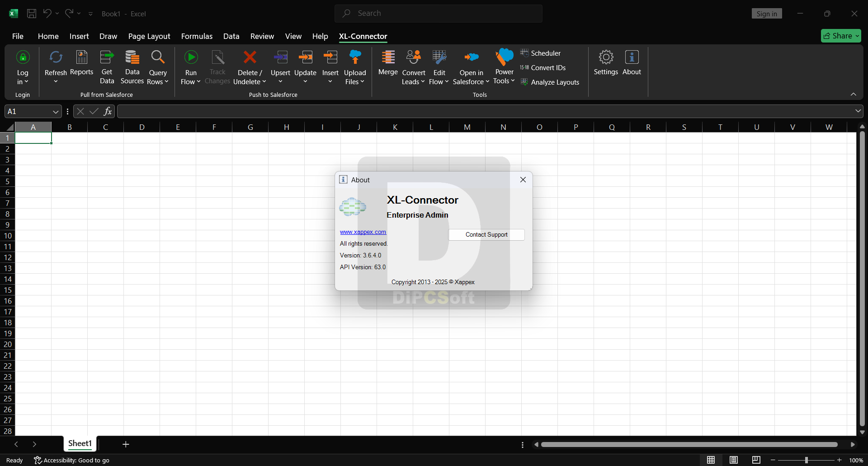Click the Query Rows magnifier icon

[158, 57]
